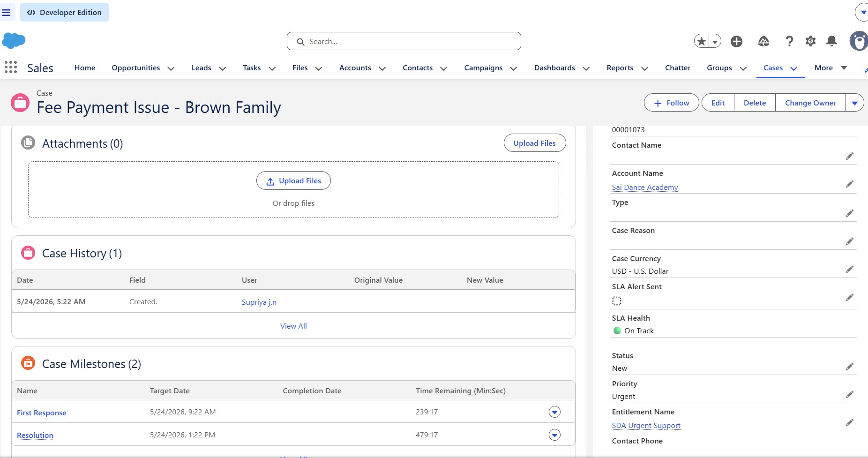The image size is (868, 458).
Task: Click the green On Track health indicator
Action: tap(617, 330)
